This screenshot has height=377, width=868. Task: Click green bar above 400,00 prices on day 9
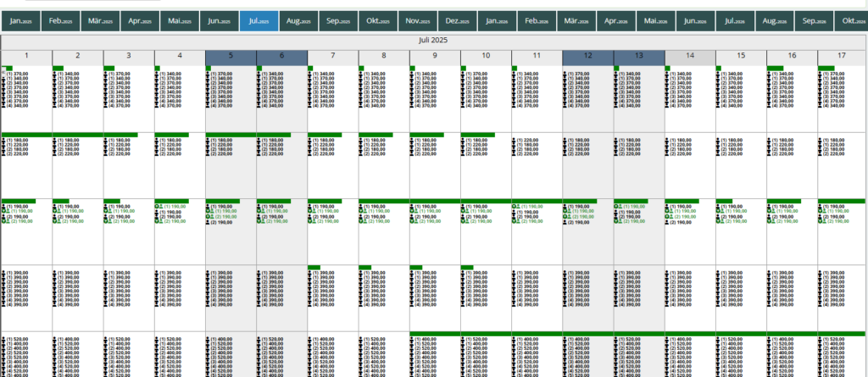pos(435,334)
